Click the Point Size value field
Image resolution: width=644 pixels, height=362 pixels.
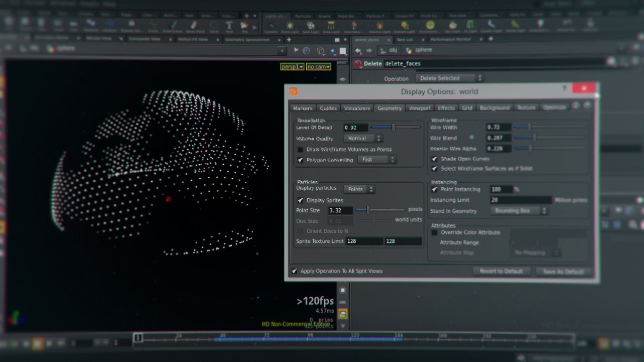click(x=340, y=210)
